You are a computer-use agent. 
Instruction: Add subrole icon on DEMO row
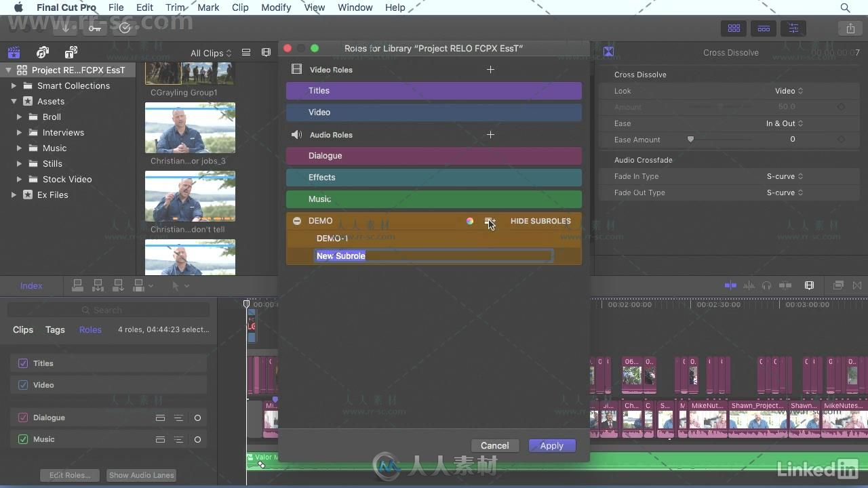[x=489, y=221]
